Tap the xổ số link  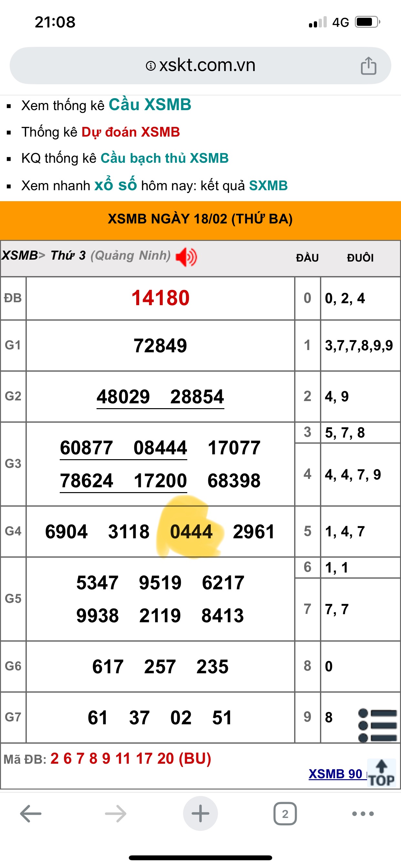pyautogui.click(x=115, y=185)
